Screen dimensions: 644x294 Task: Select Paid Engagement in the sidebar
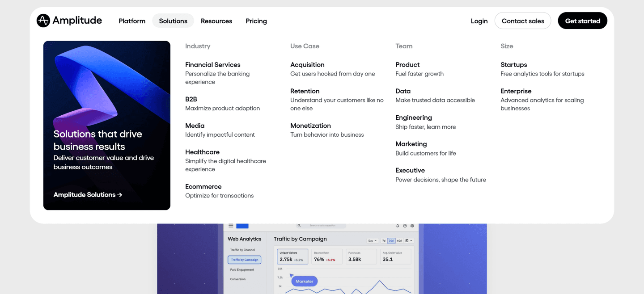point(242,269)
